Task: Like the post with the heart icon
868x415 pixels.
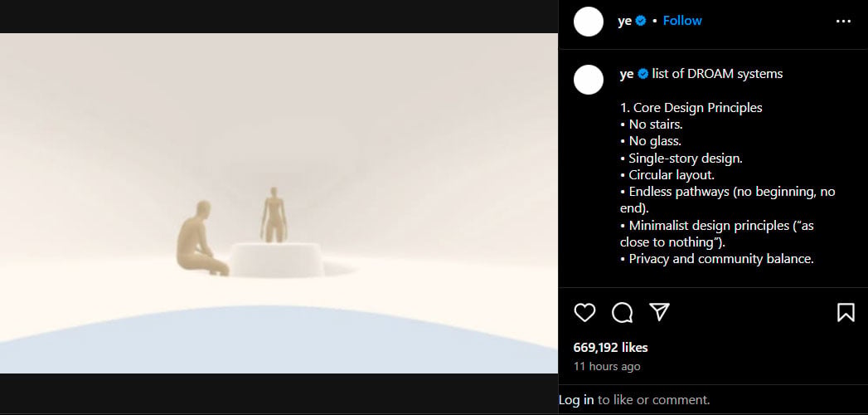Action: (x=584, y=313)
